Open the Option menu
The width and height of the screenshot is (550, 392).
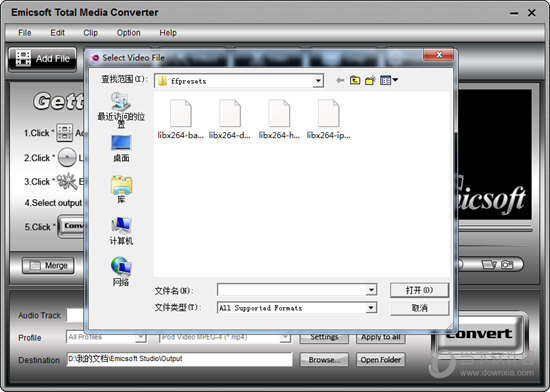point(128,33)
